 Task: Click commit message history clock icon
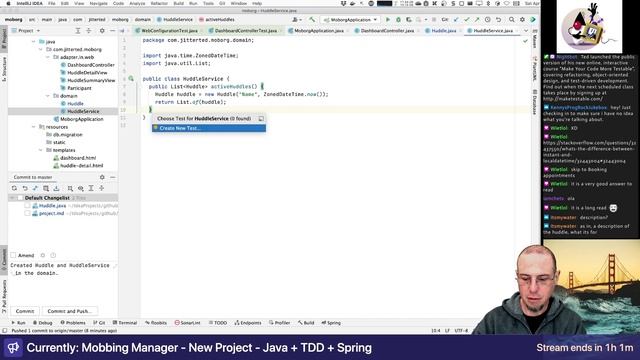(x=53, y=255)
